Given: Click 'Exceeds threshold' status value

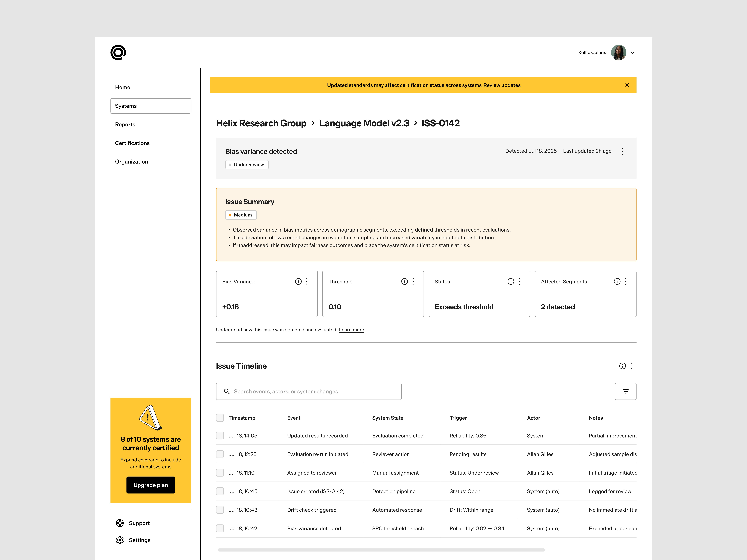Looking at the screenshot, I should pos(464,307).
